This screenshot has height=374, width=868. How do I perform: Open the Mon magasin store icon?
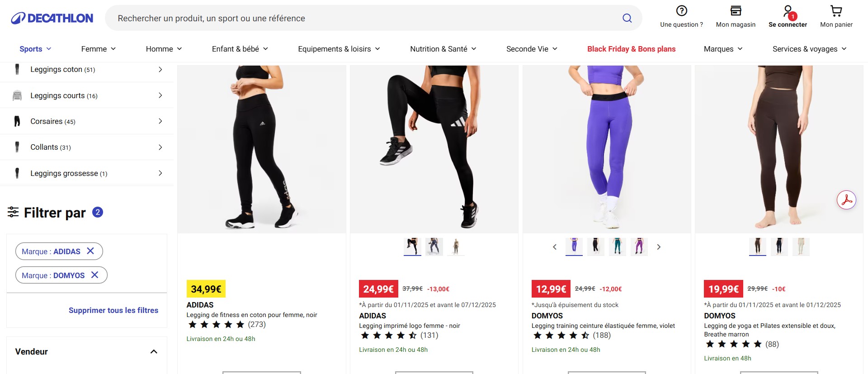[x=736, y=11]
